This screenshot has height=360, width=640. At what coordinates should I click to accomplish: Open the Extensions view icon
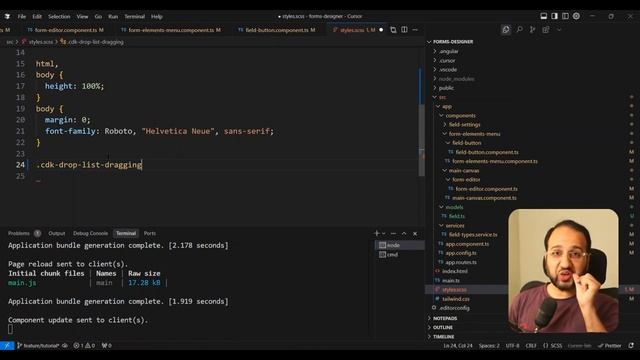pyautogui.click(x=546, y=29)
